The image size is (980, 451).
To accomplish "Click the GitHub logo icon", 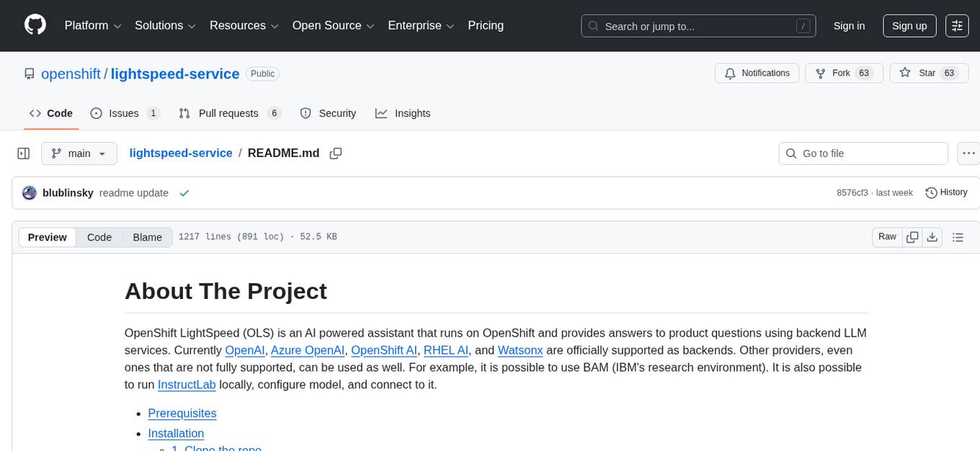I will (x=35, y=25).
